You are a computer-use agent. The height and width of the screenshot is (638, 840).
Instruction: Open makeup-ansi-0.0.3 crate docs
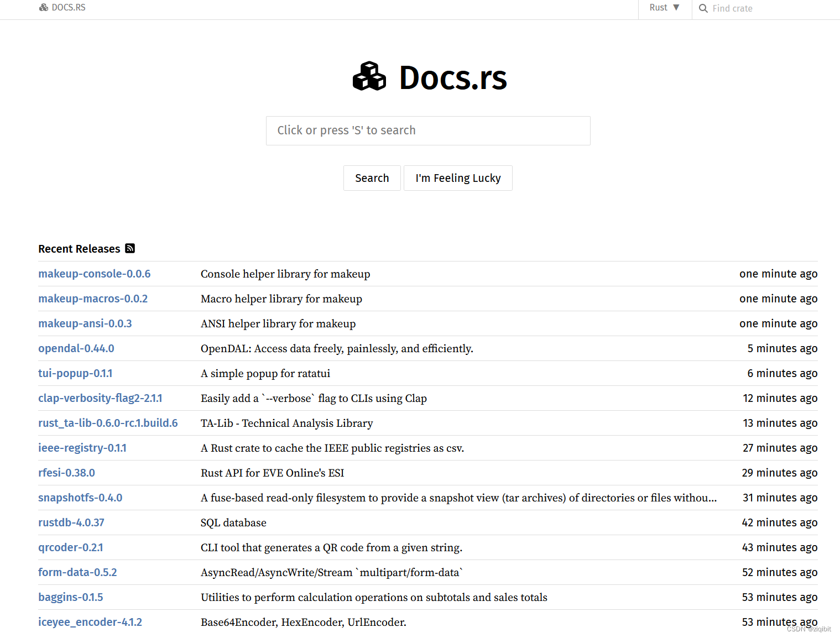(85, 323)
